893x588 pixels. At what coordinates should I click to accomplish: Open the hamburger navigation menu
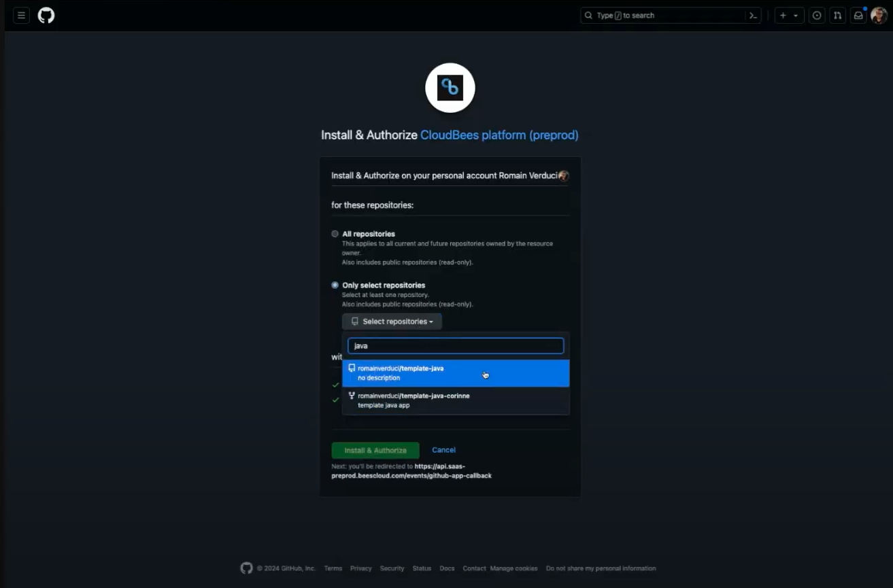(x=20, y=15)
